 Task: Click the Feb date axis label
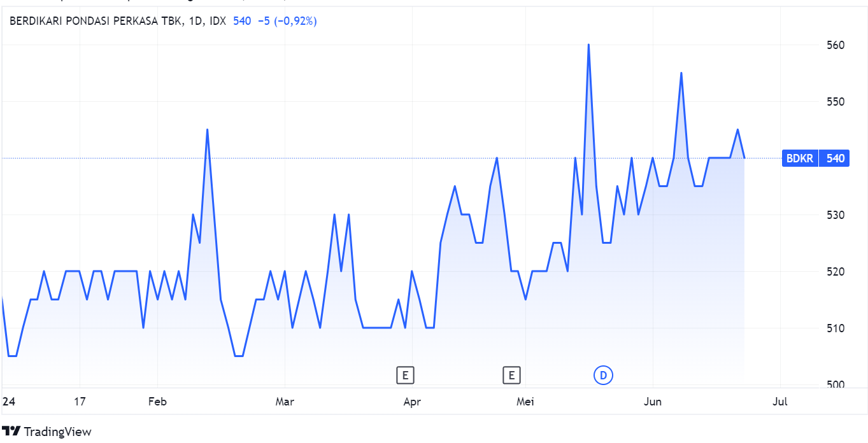tap(157, 402)
